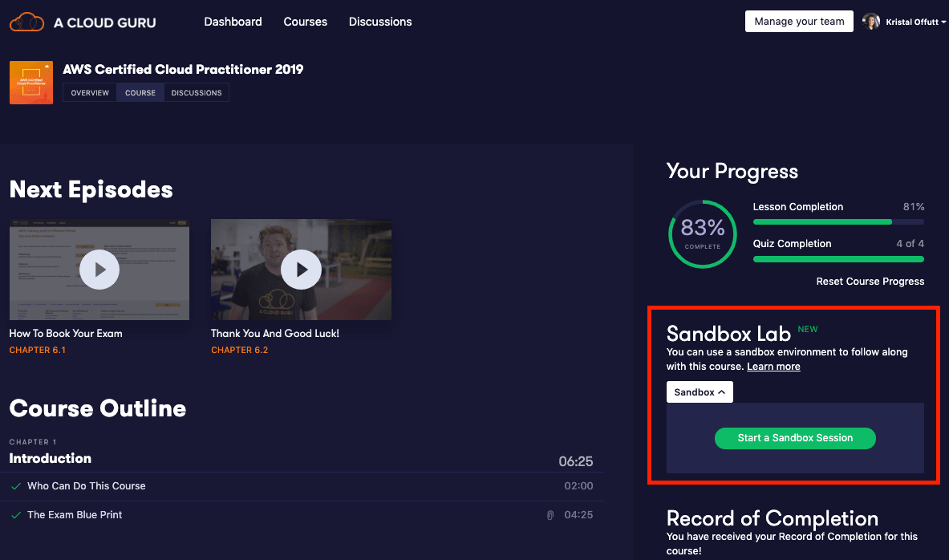Open the AWS Cloud Practitioner course badge

(30, 83)
